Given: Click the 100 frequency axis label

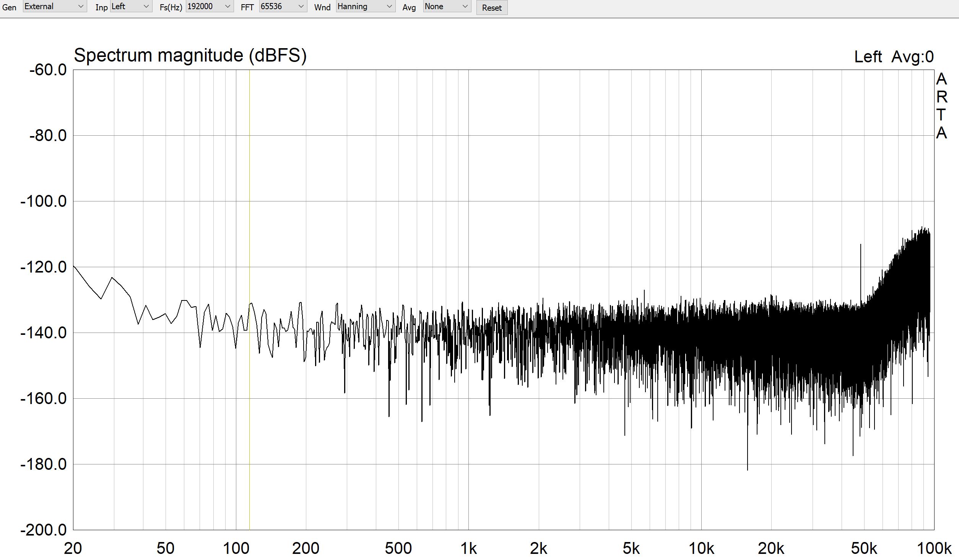Looking at the screenshot, I should 236,549.
